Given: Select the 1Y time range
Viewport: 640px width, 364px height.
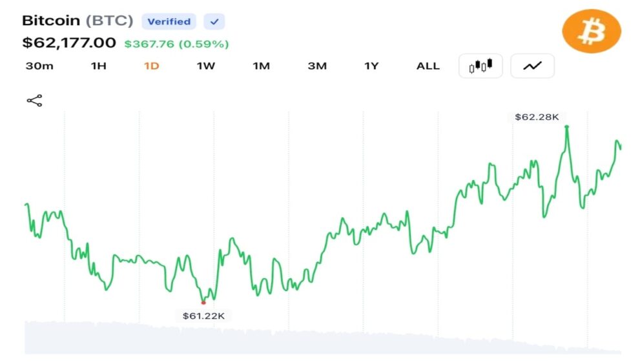Looking at the screenshot, I should point(371,66).
